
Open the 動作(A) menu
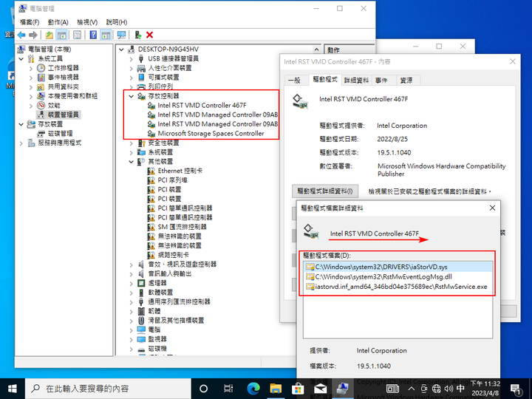coord(58,22)
